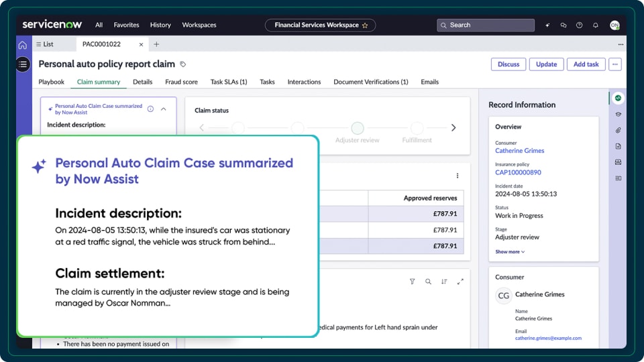Viewport: 644px width, 362px height.
Task: Click the favorite star on Financial Services Workspace
Action: 365,25
